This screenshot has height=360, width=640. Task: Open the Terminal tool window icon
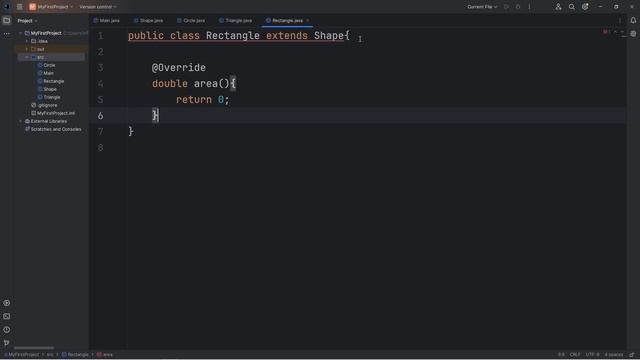(7, 316)
